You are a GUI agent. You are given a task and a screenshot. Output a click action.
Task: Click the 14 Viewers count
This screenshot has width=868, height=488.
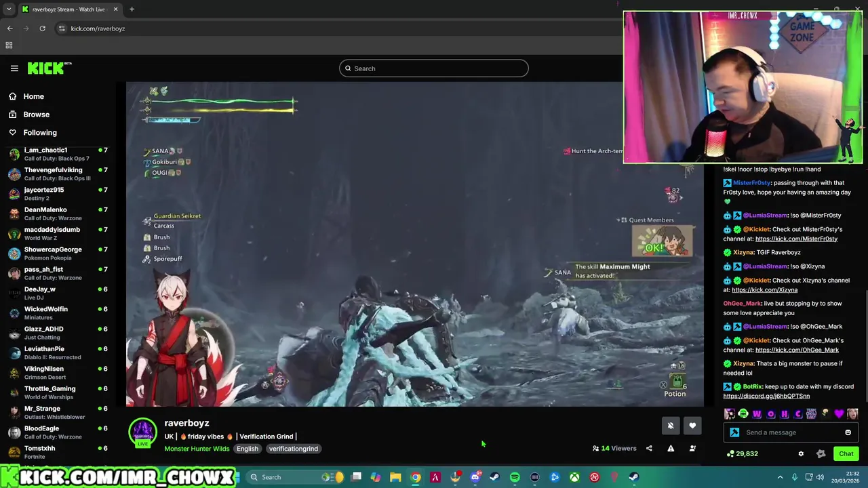point(614,448)
